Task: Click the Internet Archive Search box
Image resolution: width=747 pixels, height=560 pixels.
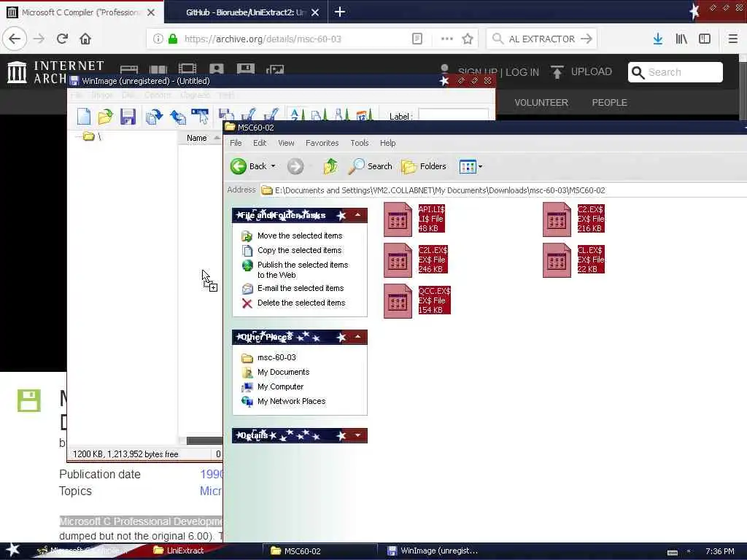Action: [675, 72]
